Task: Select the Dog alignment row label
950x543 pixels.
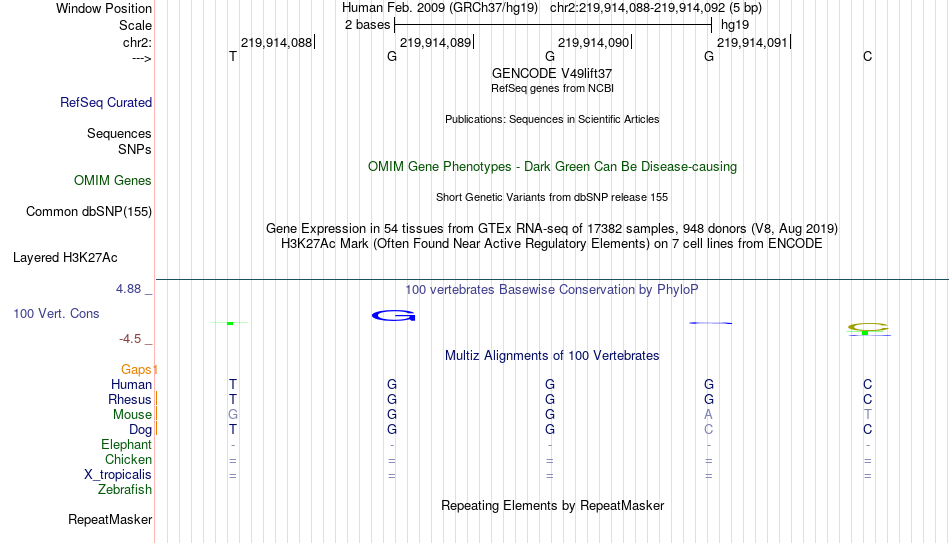Action: tap(141, 430)
